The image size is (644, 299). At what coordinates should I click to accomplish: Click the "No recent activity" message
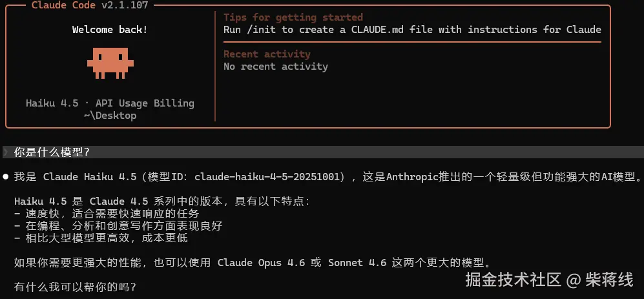(275, 67)
